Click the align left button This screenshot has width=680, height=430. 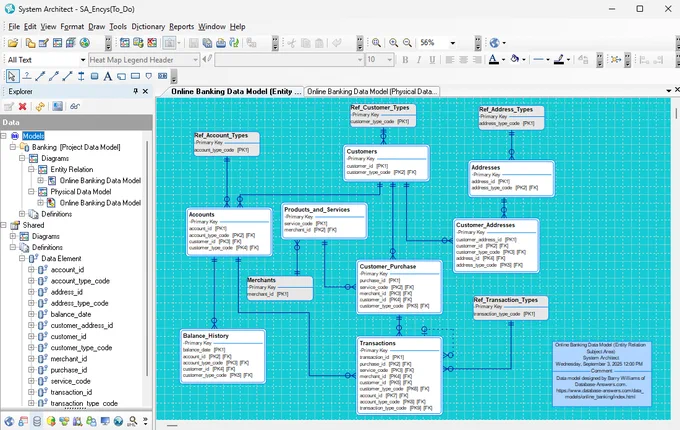point(450,60)
